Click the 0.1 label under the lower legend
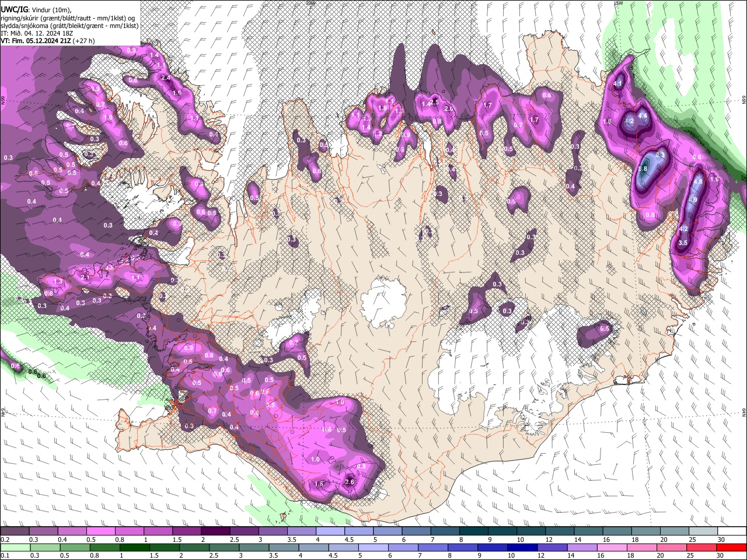The height and width of the screenshot is (560, 747). [x=4, y=555]
